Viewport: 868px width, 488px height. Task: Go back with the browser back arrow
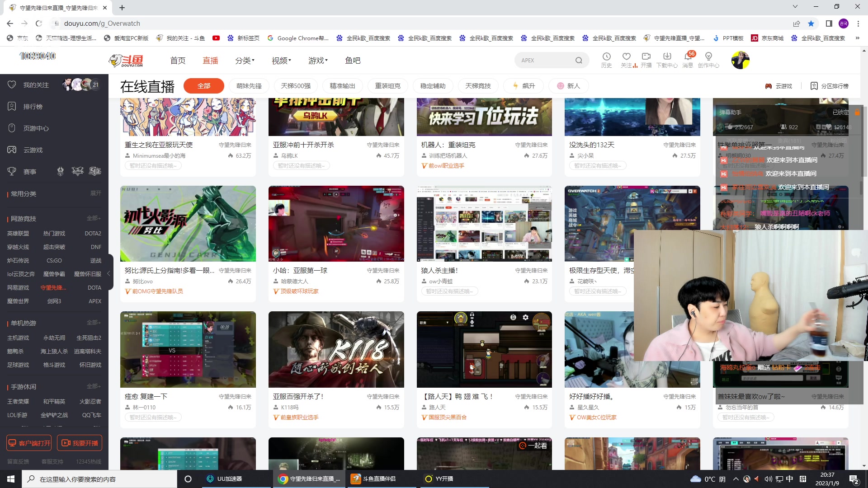point(10,23)
